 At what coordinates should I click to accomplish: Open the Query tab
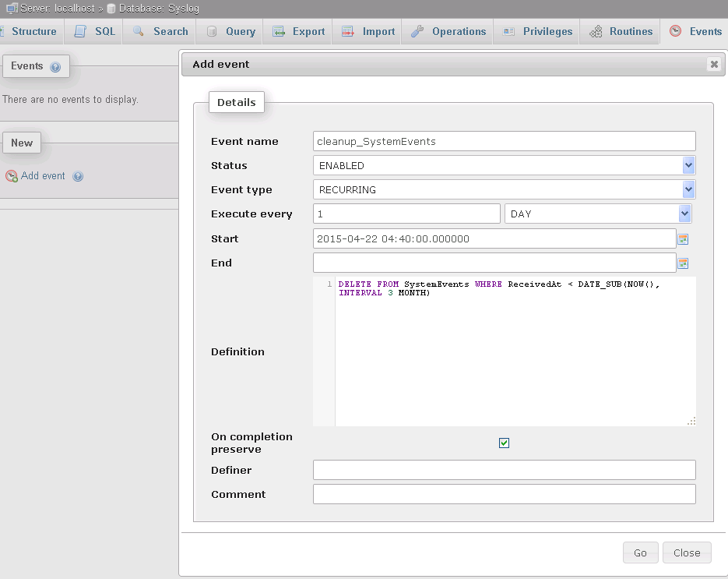click(x=230, y=32)
